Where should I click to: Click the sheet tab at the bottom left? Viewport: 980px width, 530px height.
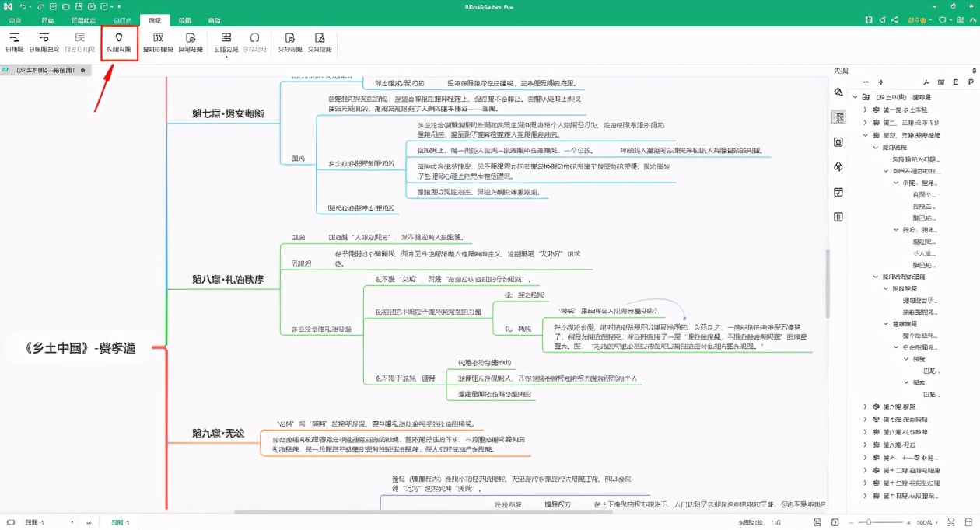tap(121, 520)
